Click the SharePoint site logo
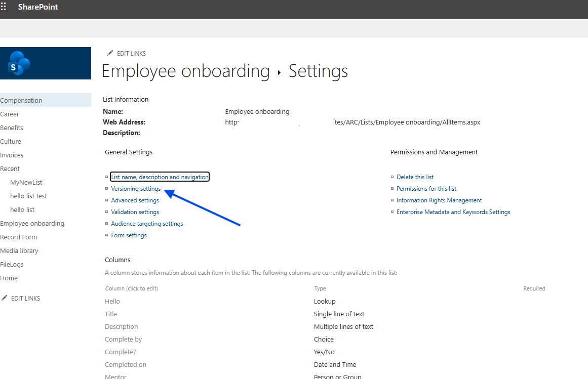The width and height of the screenshot is (588, 379). point(20,64)
